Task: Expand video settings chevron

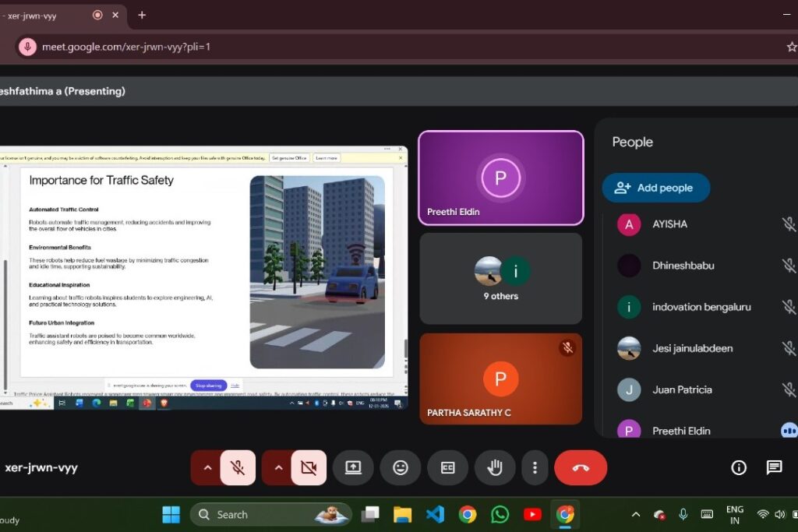Action: (278, 467)
